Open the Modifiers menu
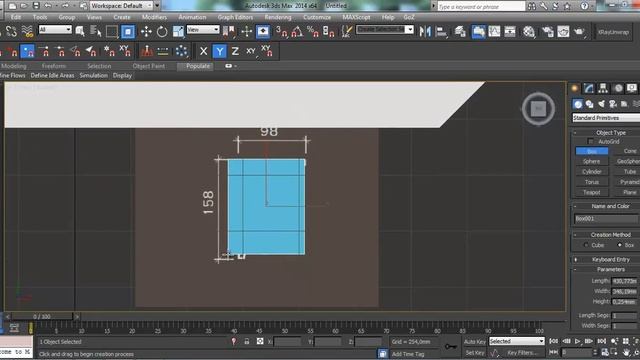Image resolution: width=640 pixels, height=360 pixels. pos(154,17)
